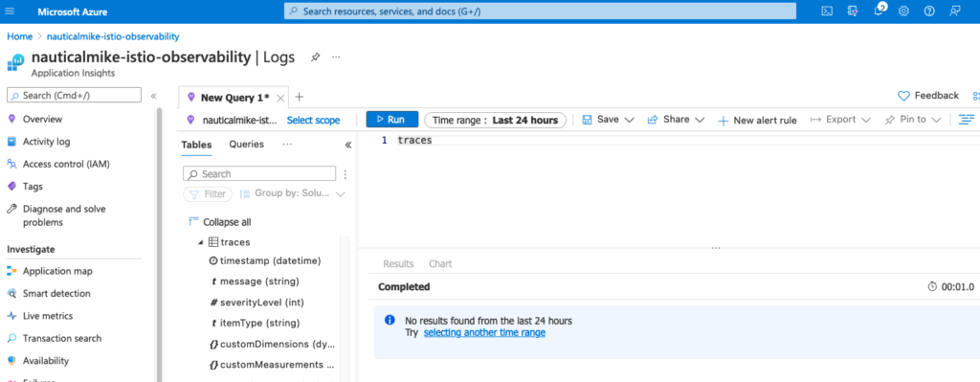Image resolution: width=980 pixels, height=382 pixels.
Task: Open options dots beside tables search
Action: 345,174
